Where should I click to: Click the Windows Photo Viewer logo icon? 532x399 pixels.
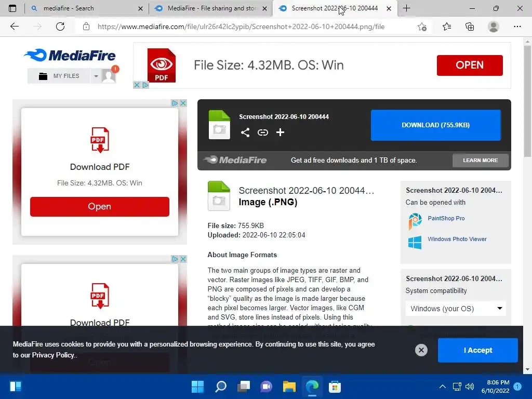coord(415,242)
